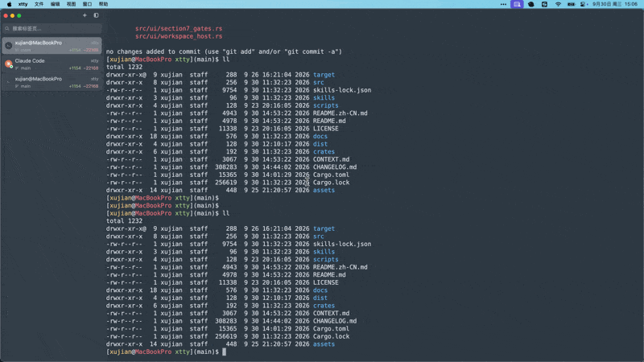Screen dimensions: 644x362
Task: Open the 窗口 menu
Action: [87, 4]
